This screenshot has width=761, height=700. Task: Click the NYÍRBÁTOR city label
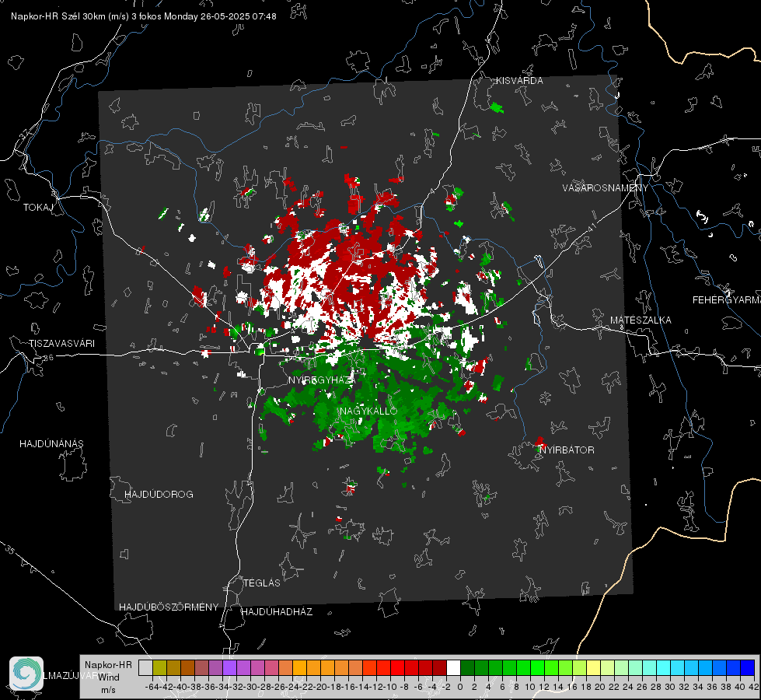click(x=567, y=450)
